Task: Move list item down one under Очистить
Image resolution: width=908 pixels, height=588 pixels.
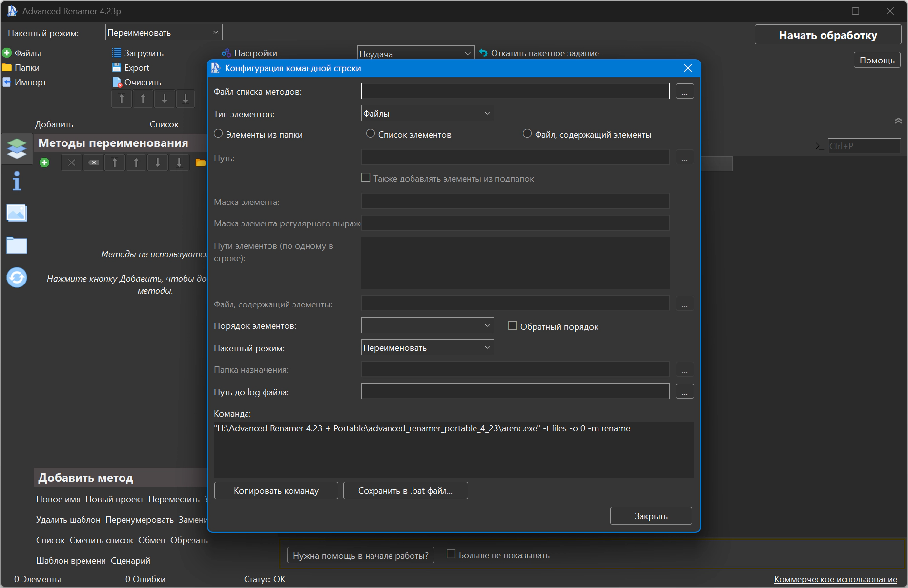Action: click(x=165, y=99)
